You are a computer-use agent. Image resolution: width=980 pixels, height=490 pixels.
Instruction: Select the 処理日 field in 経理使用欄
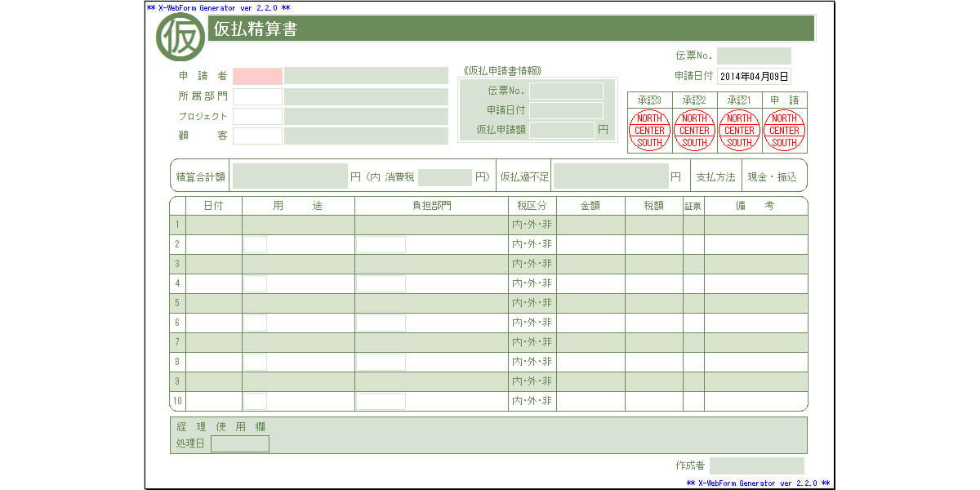pos(240,443)
